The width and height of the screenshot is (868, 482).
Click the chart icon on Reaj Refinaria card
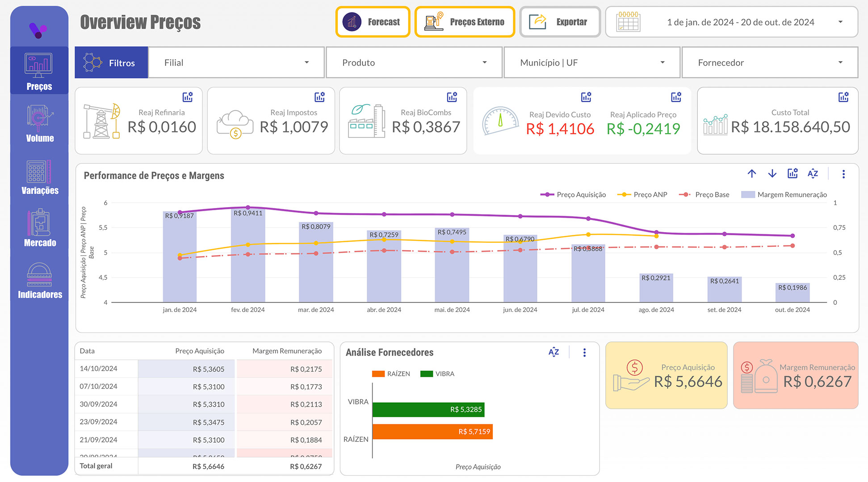188,96
